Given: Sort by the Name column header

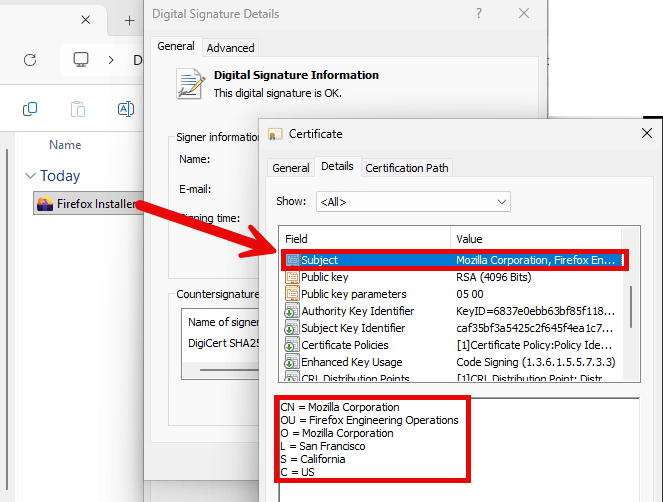Looking at the screenshot, I should 65,145.
